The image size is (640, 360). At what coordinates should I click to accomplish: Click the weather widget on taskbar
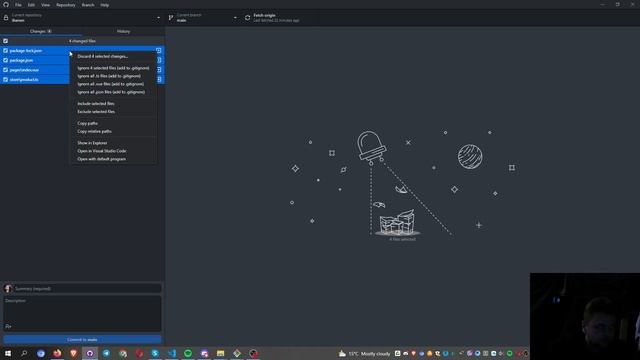pyautogui.click(x=364, y=353)
